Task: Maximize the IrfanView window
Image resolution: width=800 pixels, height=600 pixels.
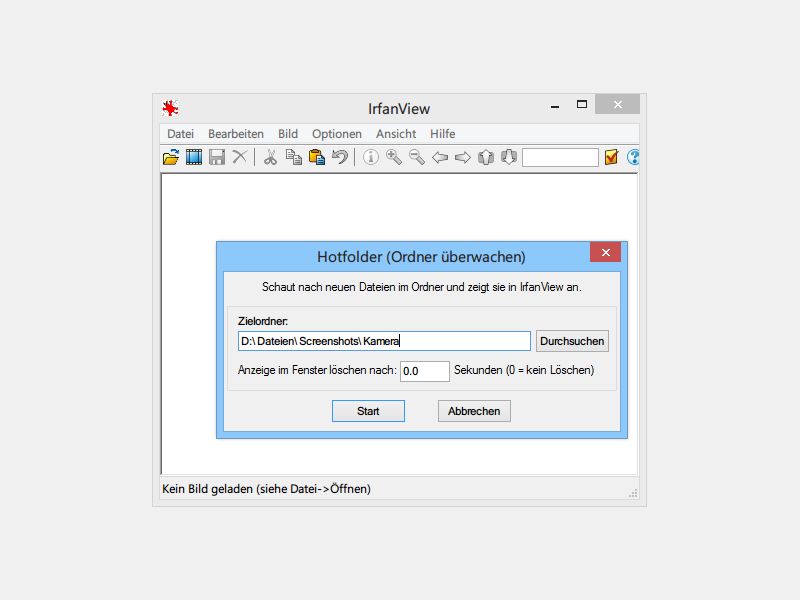Action: pyautogui.click(x=582, y=105)
